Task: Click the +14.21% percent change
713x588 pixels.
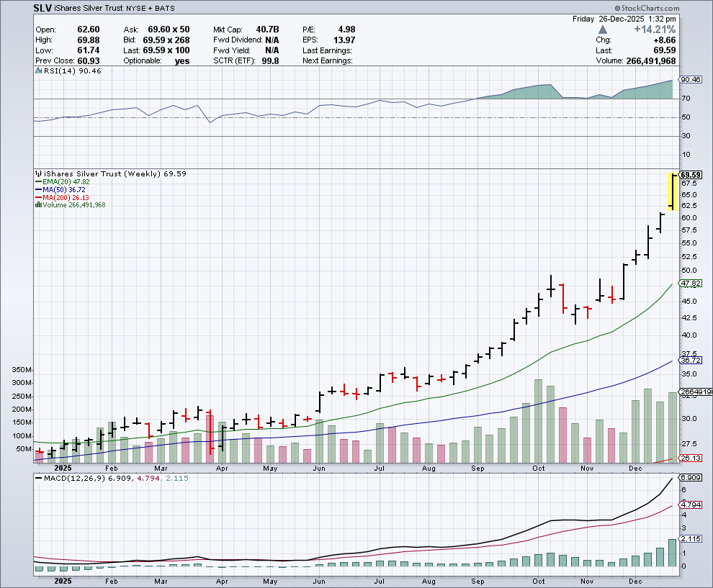Action: [x=655, y=30]
